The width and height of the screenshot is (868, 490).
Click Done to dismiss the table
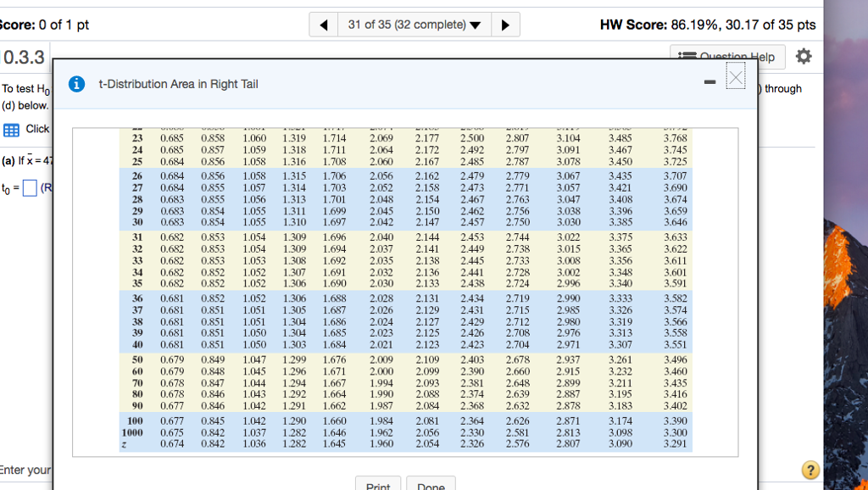point(431,485)
